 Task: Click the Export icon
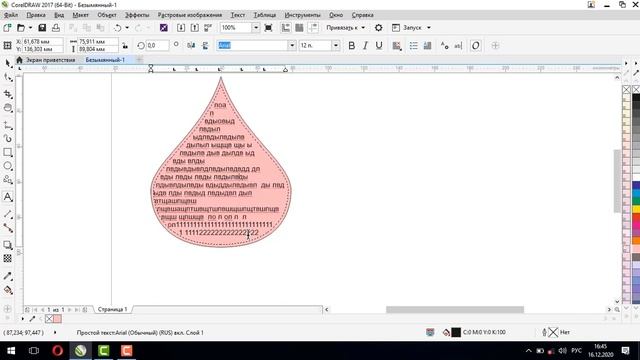tap(195, 28)
